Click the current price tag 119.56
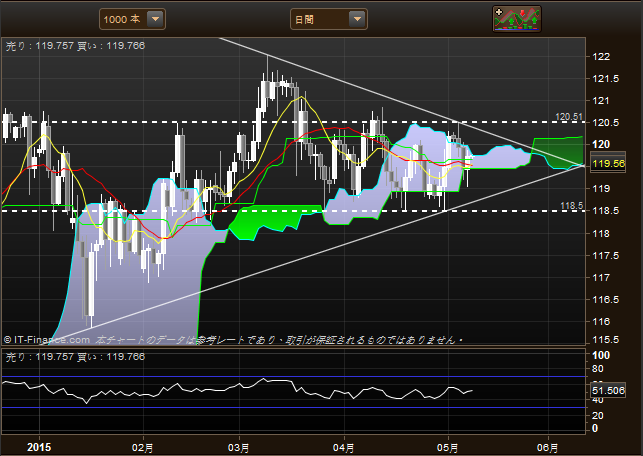 (x=608, y=163)
